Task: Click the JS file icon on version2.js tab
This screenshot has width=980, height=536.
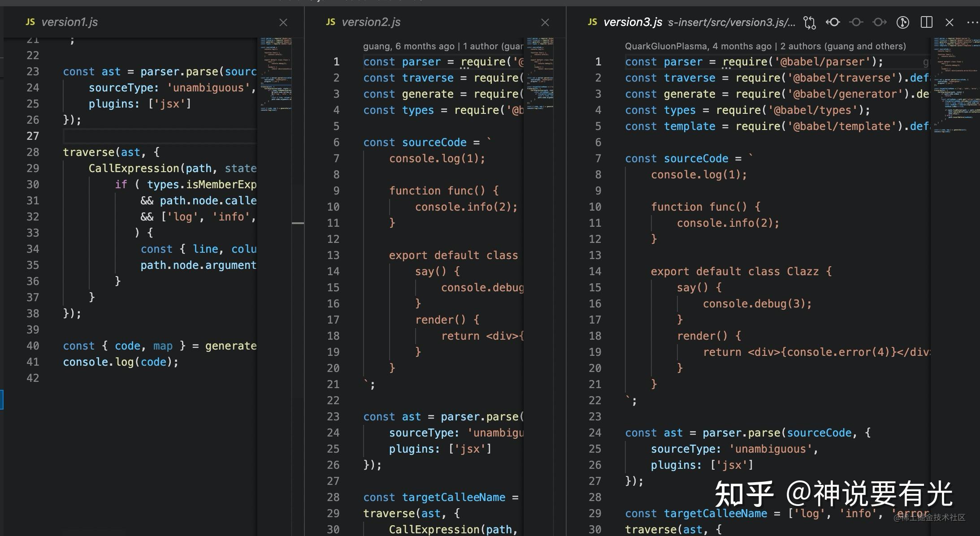Action: click(330, 22)
